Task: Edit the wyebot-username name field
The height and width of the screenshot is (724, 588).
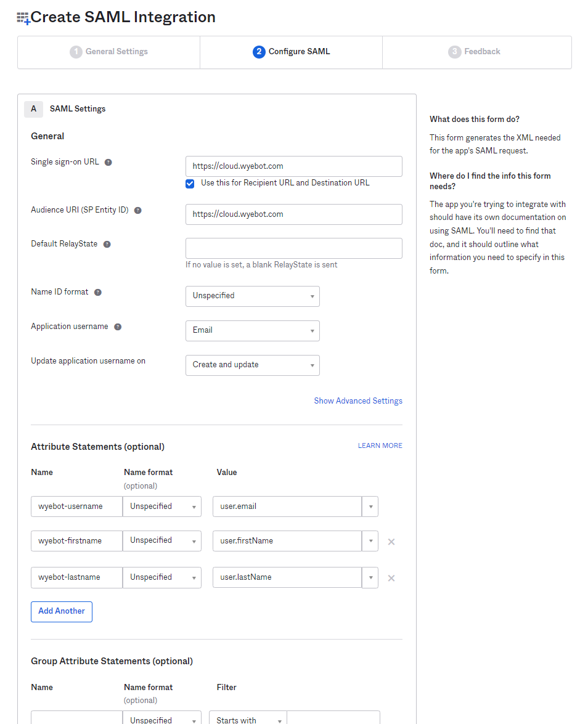Action: (x=76, y=506)
